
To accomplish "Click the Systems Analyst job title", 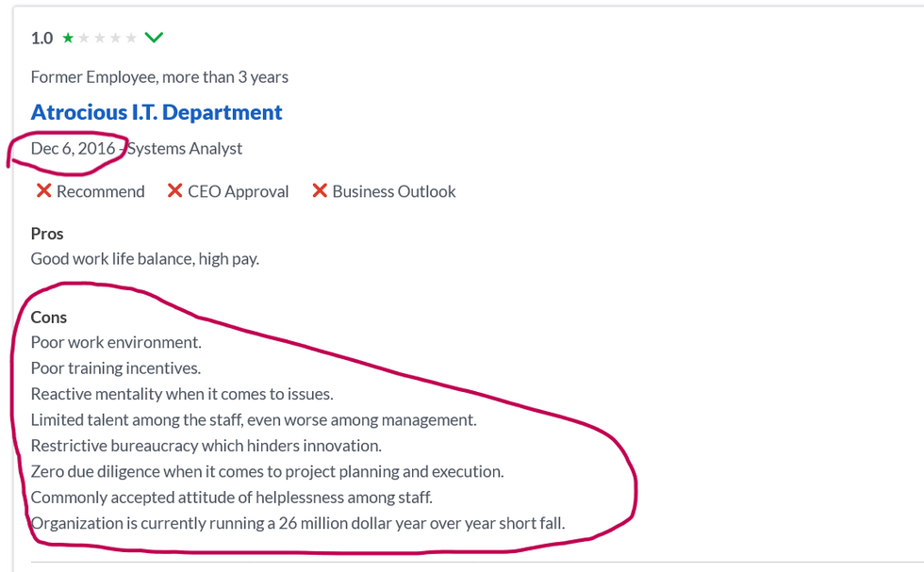I will (185, 148).
